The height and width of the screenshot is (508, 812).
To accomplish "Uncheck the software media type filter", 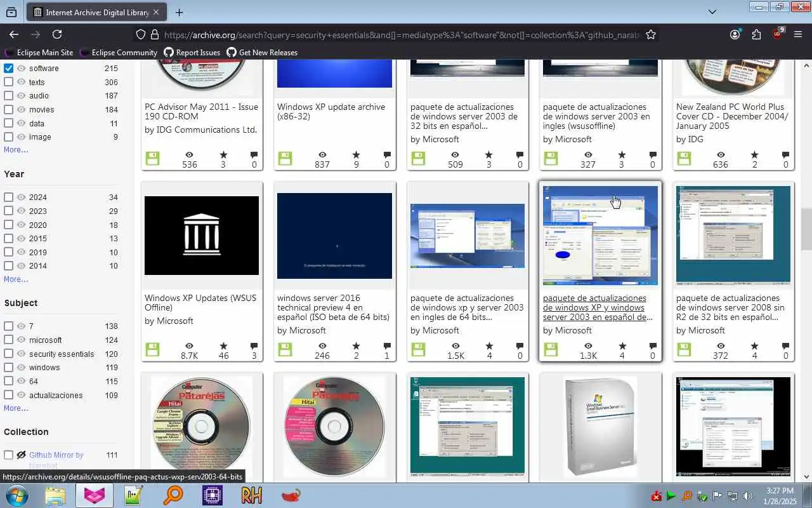I will point(8,68).
